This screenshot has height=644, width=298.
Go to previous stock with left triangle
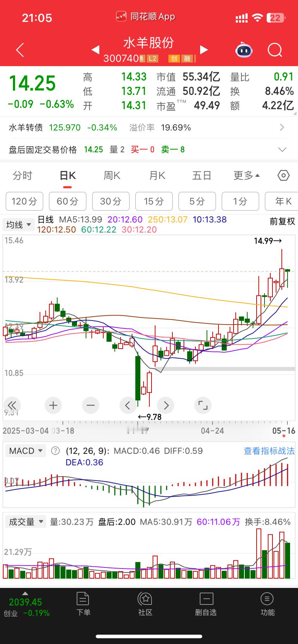pyautogui.click(x=95, y=50)
